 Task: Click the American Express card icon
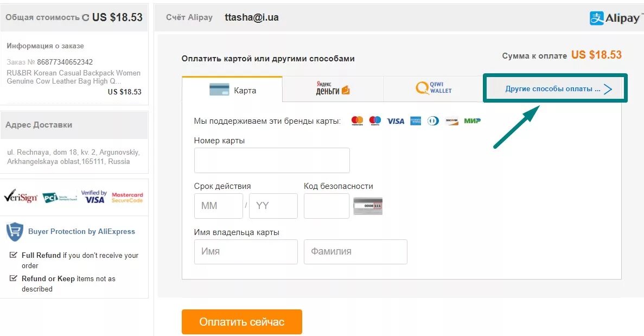(416, 121)
